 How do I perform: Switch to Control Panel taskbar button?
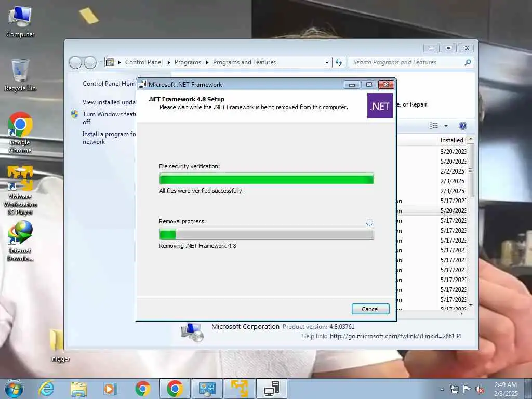coord(207,389)
